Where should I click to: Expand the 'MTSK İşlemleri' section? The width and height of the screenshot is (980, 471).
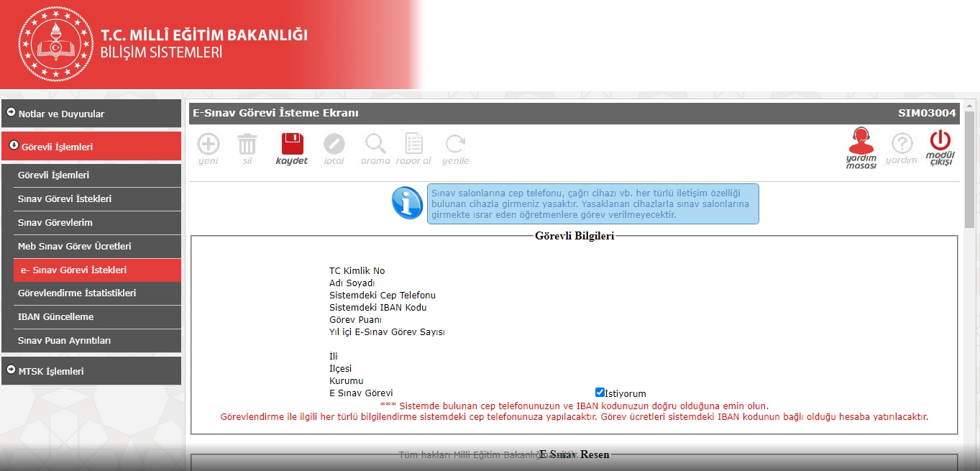91,371
